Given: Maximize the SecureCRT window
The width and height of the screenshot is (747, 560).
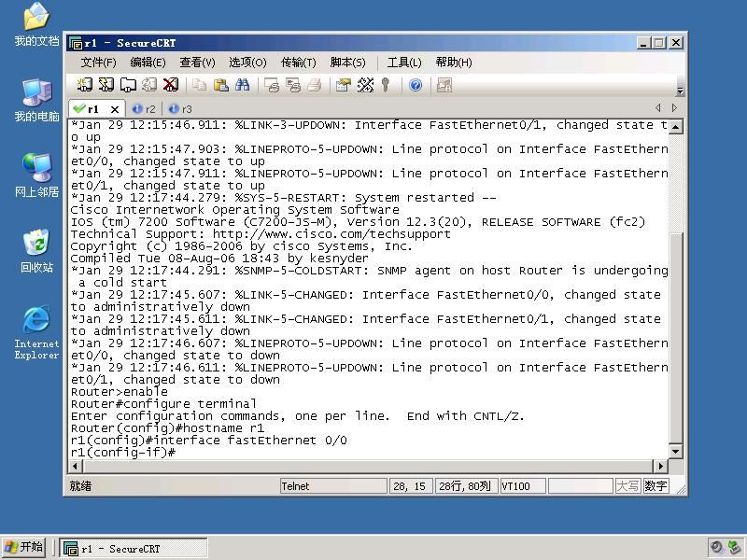Looking at the screenshot, I should point(659,43).
